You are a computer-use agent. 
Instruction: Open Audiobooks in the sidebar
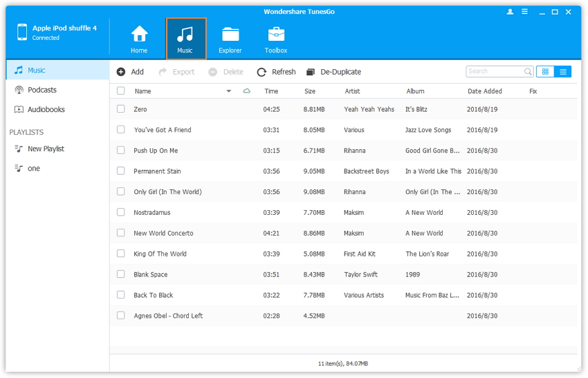point(46,109)
